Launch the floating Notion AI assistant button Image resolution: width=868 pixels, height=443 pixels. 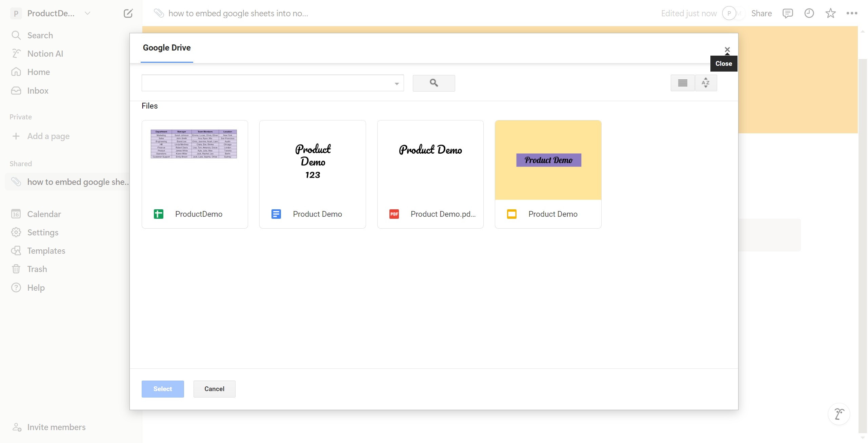(x=839, y=414)
